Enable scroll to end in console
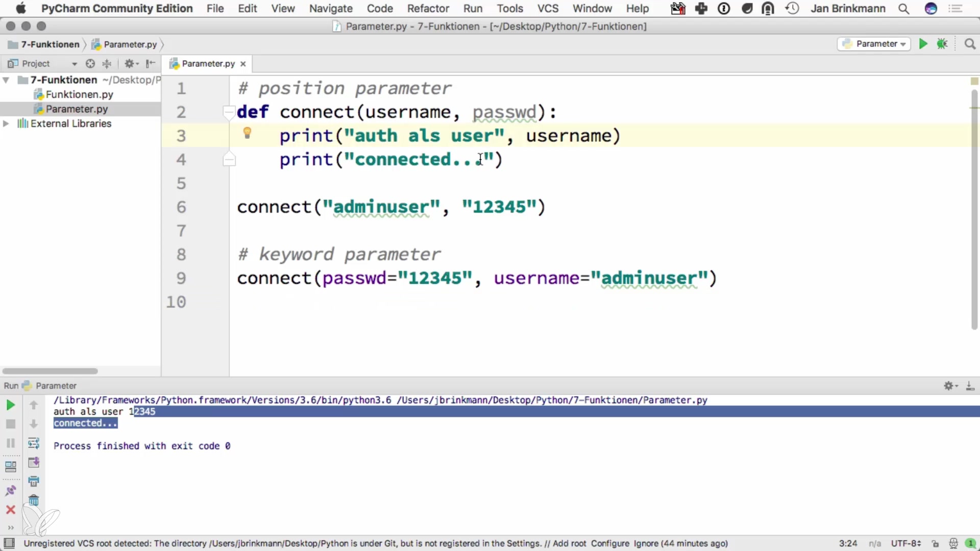The image size is (980, 551). pos(34,462)
